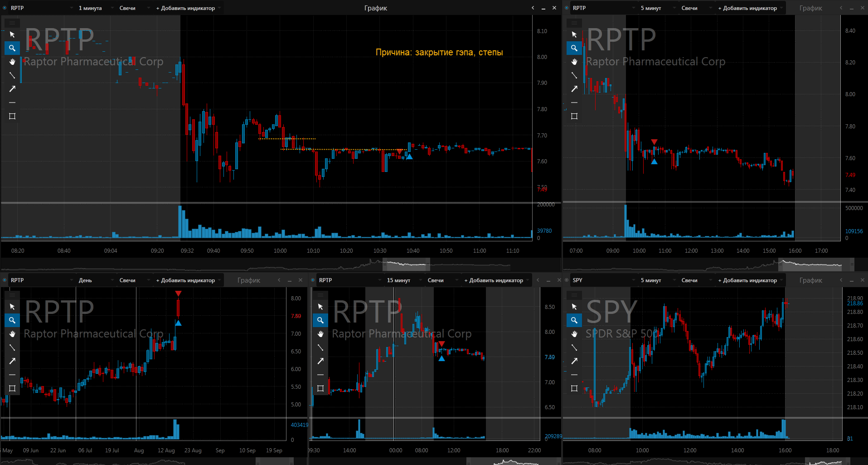The image size is (868, 465).
Task: Click volume value '39780' on 1 минута chart
Action: (x=544, y=231)
